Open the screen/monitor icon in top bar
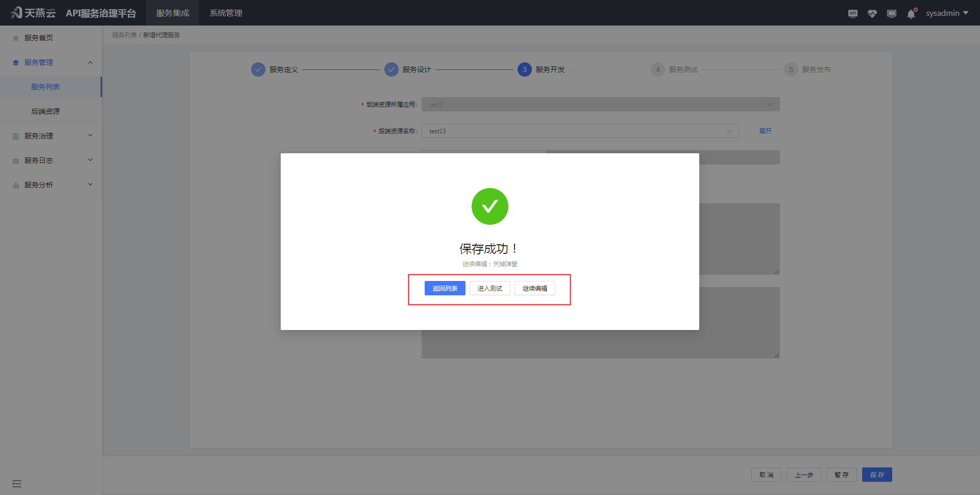 click(892, 13)
